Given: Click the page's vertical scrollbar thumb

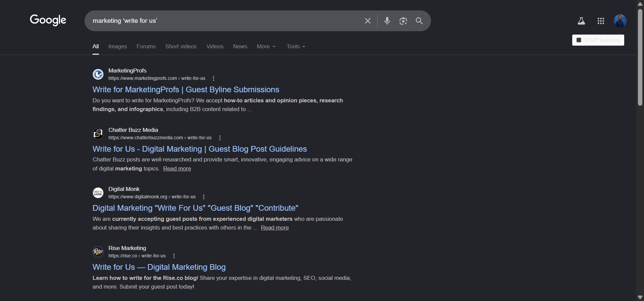Looking at the screenshot, I should (640, 57).
